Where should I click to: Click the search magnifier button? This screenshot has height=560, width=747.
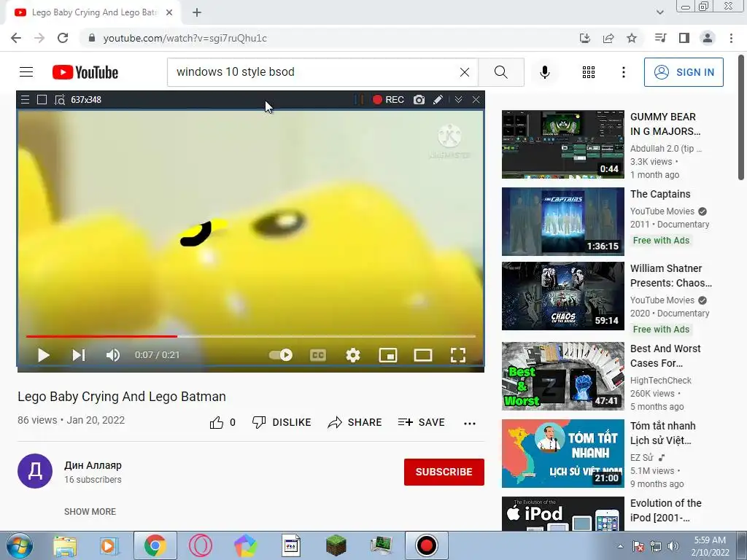click(500, 72)
